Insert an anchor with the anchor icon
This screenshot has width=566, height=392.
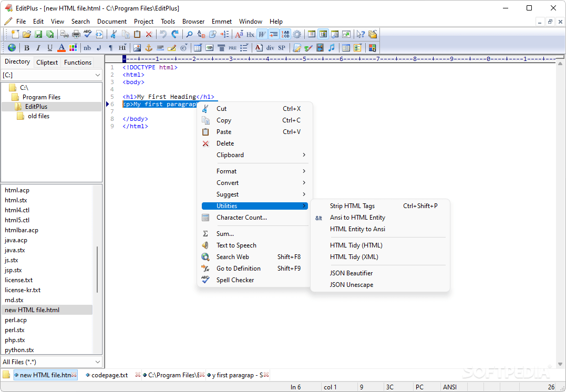pos(148,48)
